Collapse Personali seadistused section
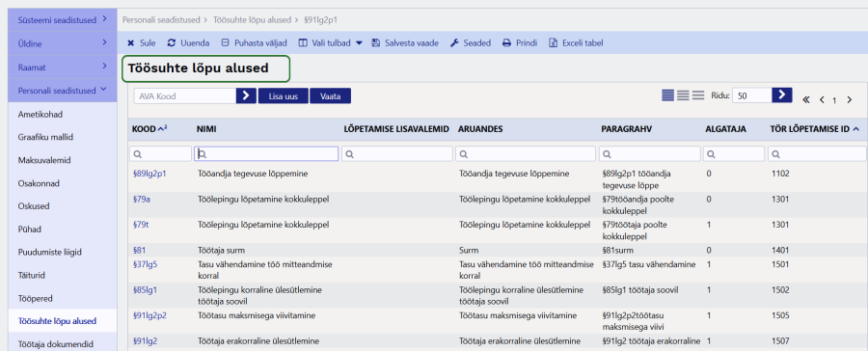 pos(63,91)
